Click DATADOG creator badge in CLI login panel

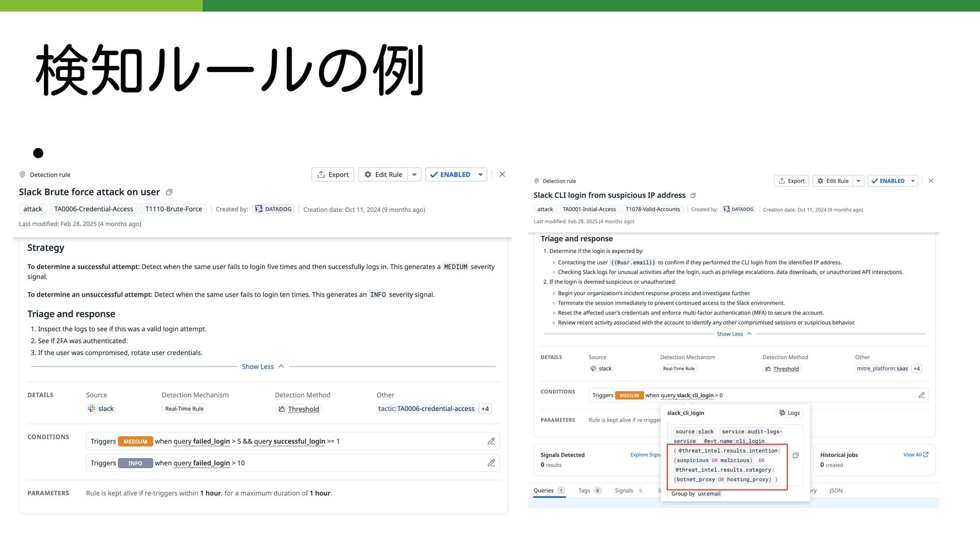[739, 209]
